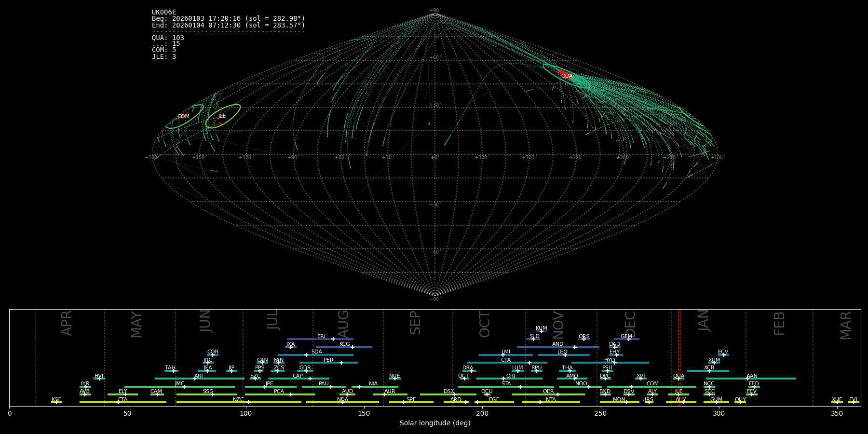The image size is (868, 434).
Task: Click the Solar longitude axis label
Action: pyautogui.click(x=434, y=423)
